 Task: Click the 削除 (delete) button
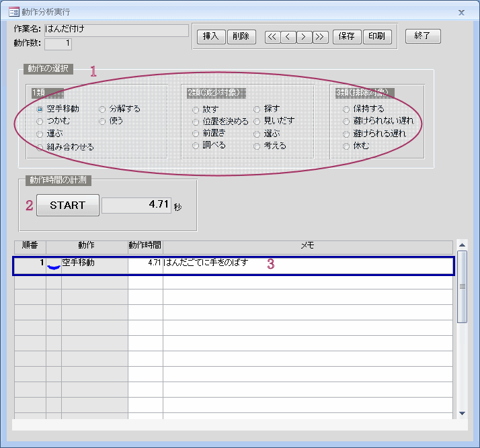click(x=241, y=37)
